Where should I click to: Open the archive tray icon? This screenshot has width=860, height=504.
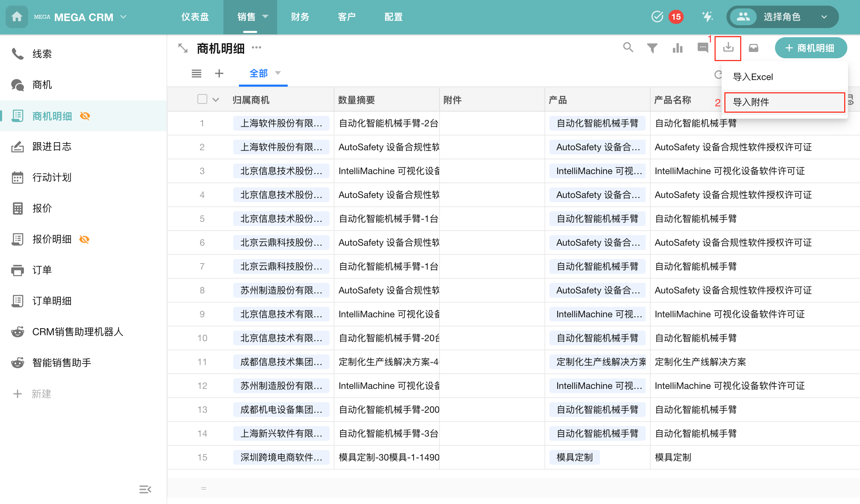(753, 48)
